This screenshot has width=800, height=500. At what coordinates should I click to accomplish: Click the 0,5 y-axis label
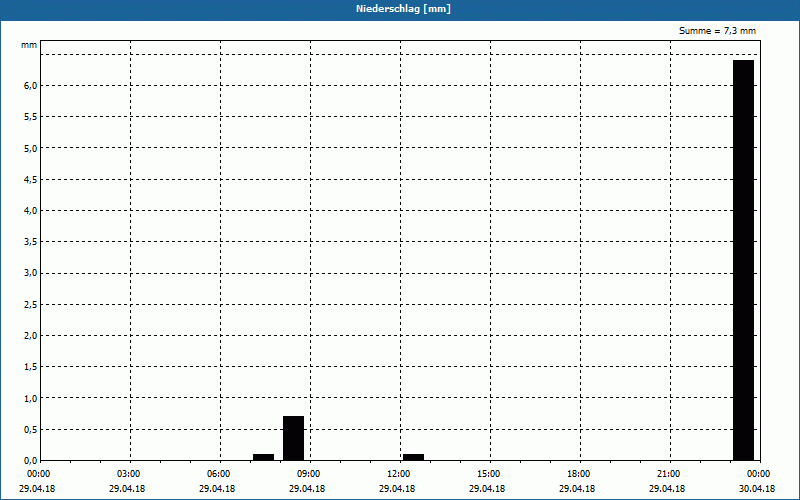pyautogui.click(x=31, y=430)
